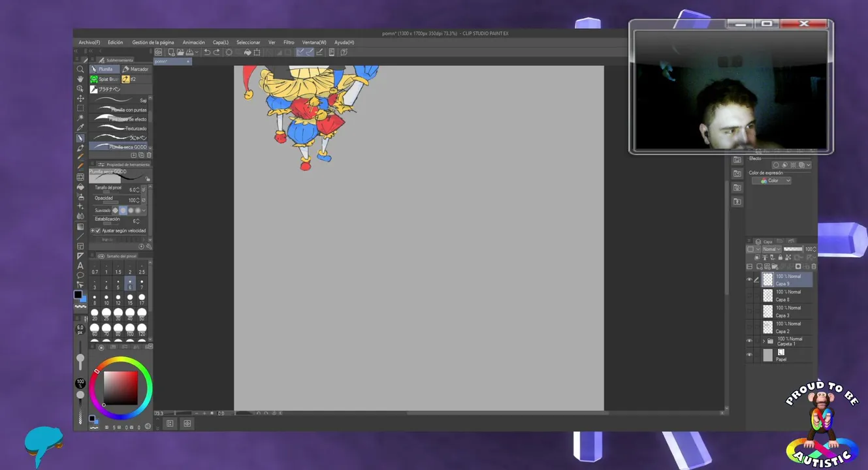
Task: Select the Capa 8 layer row
Action: (x=786, y=296)
